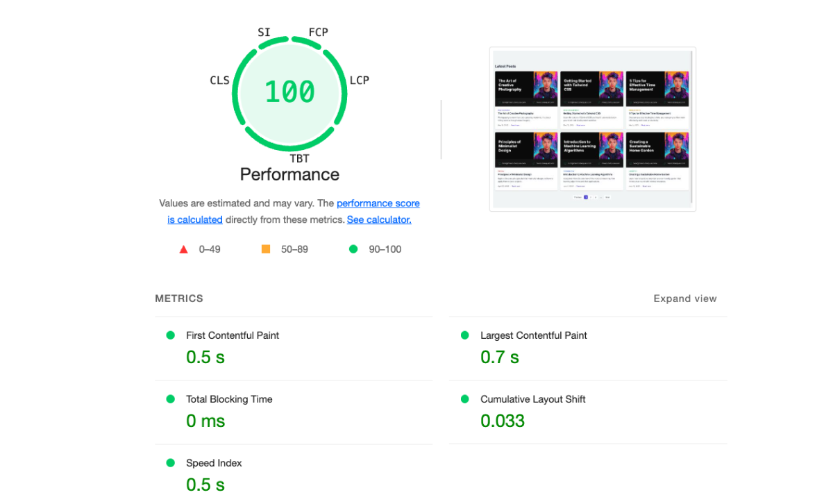833x504 pixels.
Task: Click Expand view in the Metrics section
Action: [x=685, y=299]
